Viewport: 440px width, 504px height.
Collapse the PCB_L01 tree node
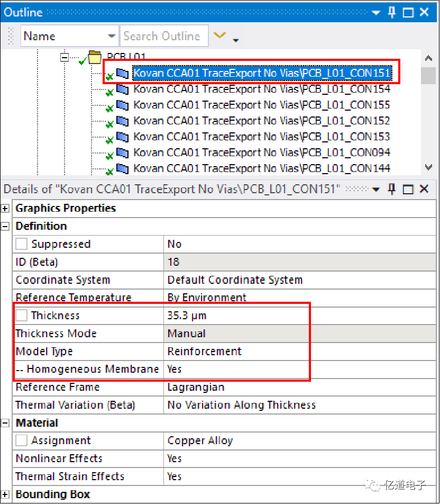[65, 57]
